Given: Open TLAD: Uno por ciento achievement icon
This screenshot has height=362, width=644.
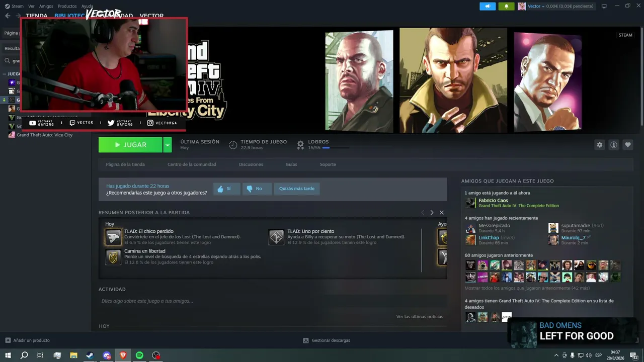Looking at the screenshot, I should click(x=276, y=237).
